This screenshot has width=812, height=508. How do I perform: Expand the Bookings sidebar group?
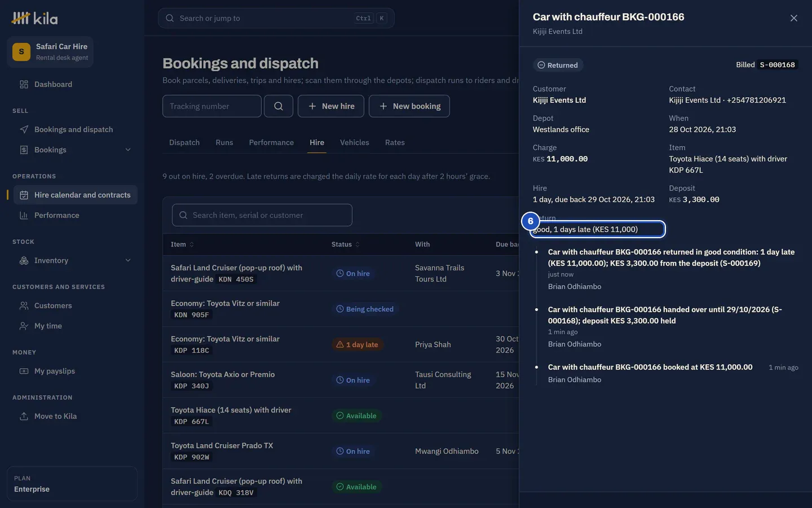128,150
